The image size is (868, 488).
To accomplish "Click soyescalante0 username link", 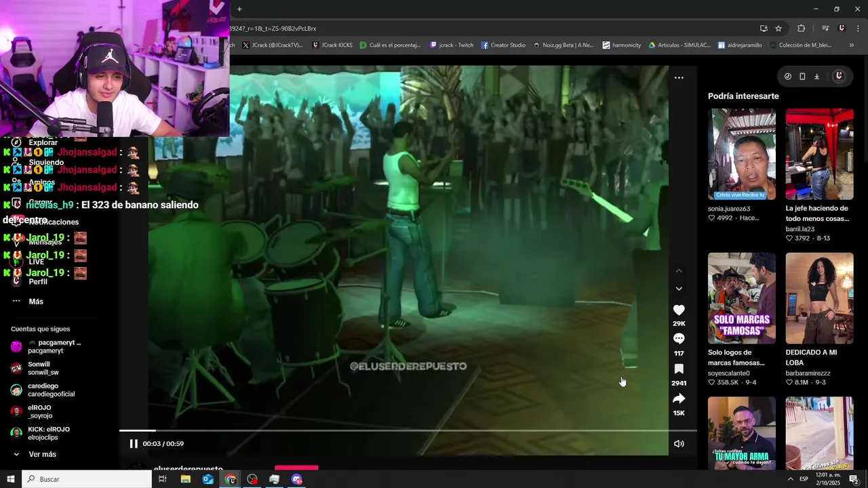I will pyautogui.click(x=729, y=373).
